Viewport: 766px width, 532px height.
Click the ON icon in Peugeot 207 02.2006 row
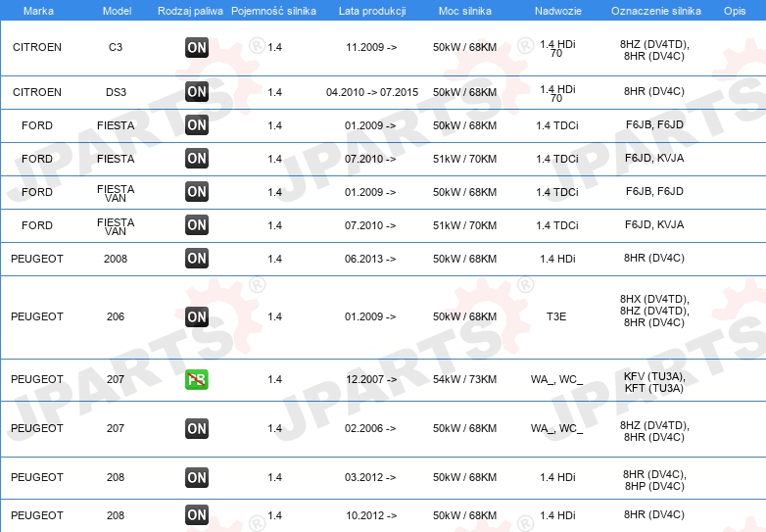tap(197, 428)
